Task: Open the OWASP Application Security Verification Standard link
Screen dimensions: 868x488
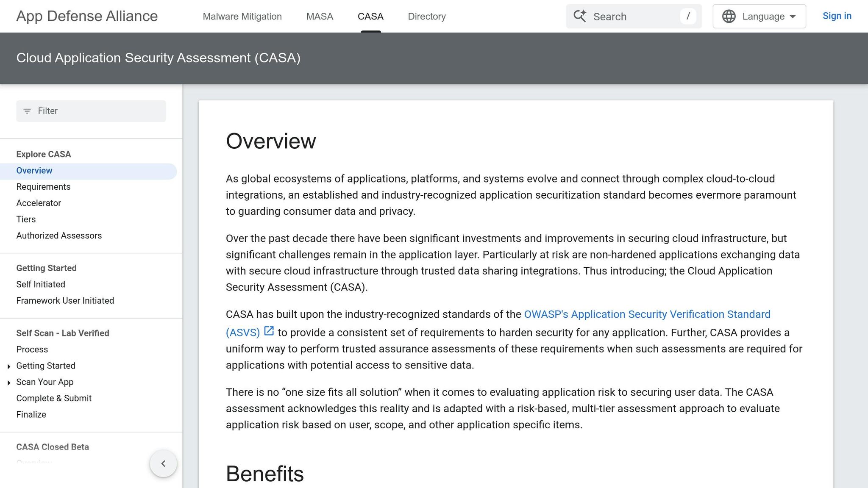Action: pyautogui.click(x=647, y=314)
